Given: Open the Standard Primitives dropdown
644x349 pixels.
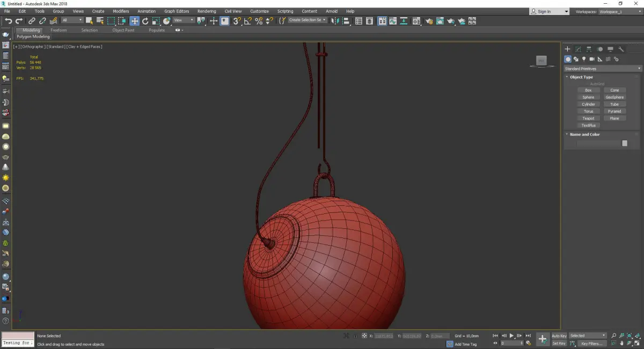Looking at the screenshot, I should [602, 69].
